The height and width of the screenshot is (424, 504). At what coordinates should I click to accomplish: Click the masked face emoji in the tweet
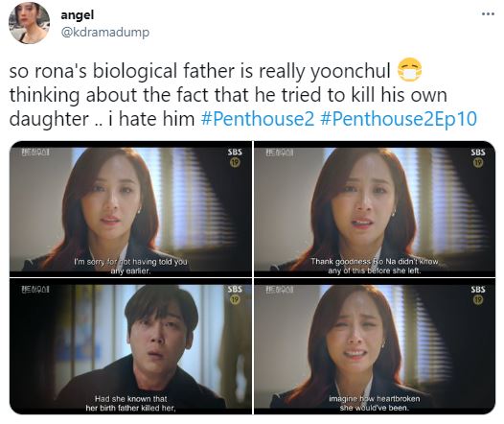[409, 70]
